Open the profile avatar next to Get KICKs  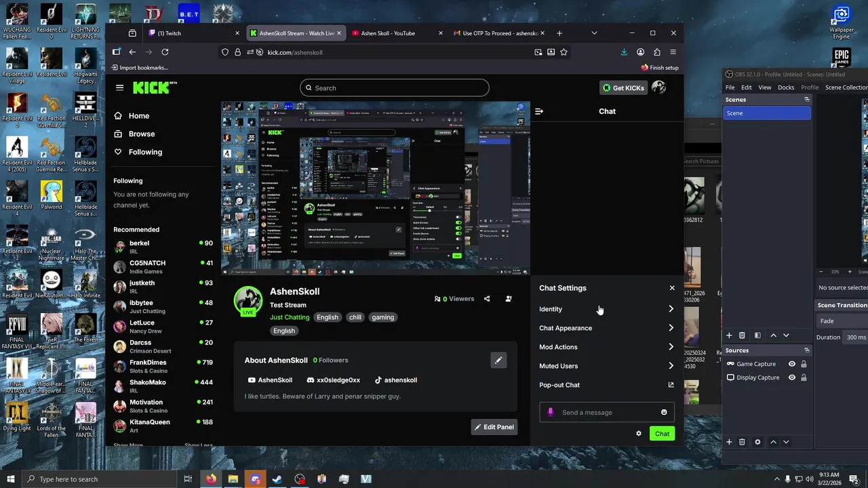click(658, 87)
